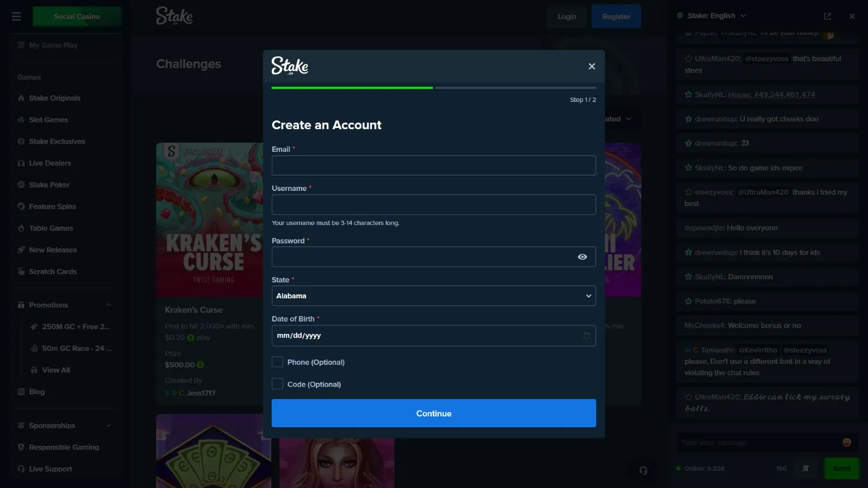Screen dimensions: 868x488
Task: Click the Continue button
Action: click(433, 413)
